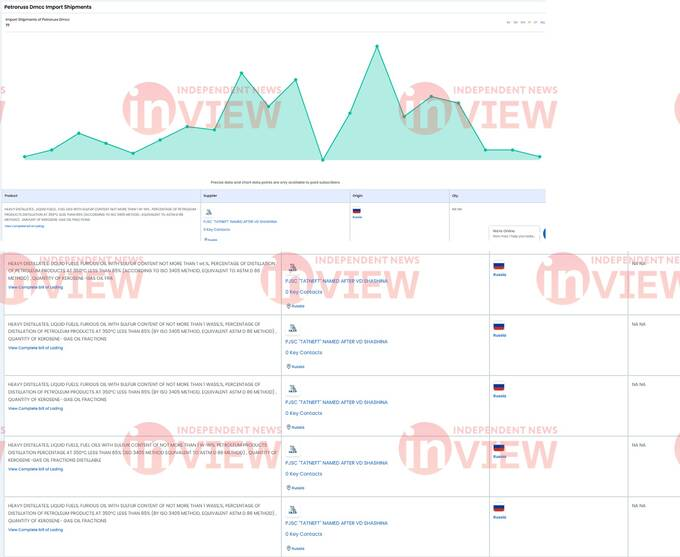680x557 pixels.
Task: Click the location pin icon in the last row
Action: point(288,548)
